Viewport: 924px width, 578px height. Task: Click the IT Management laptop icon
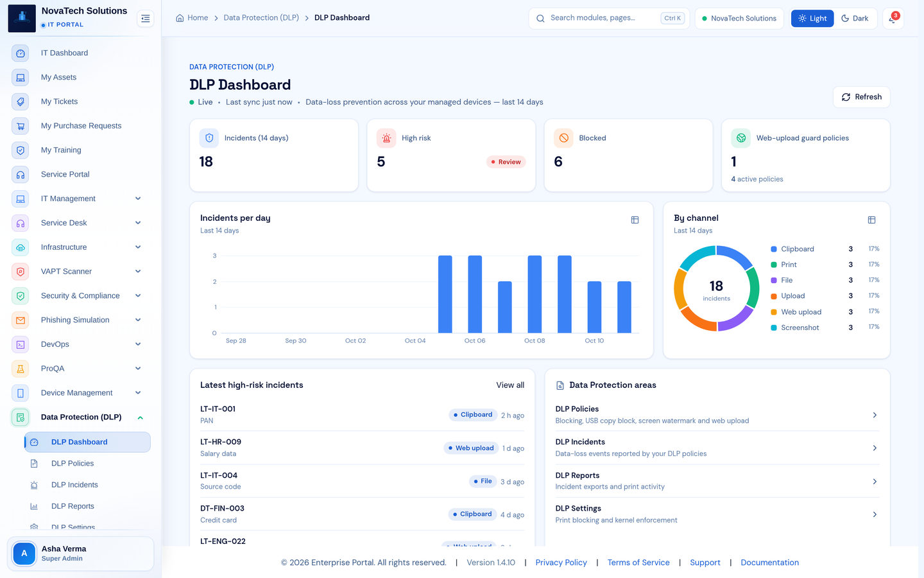(21, 199)
